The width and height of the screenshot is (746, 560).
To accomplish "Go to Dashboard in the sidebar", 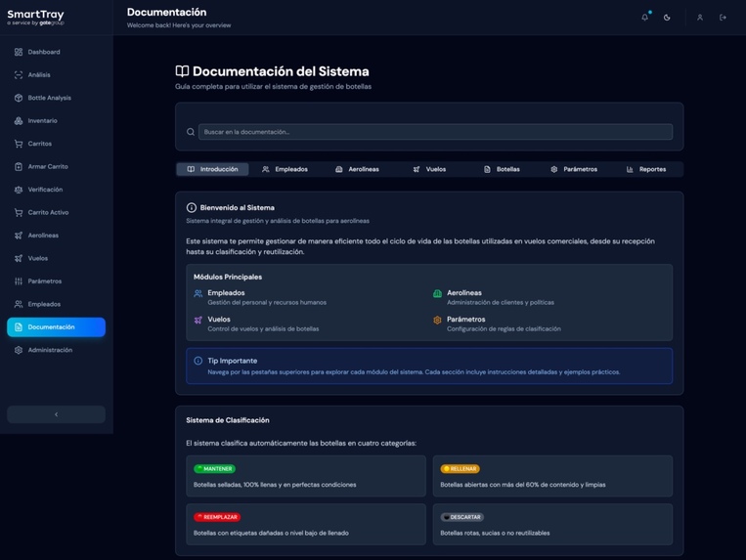I will (x=56, y=52).
